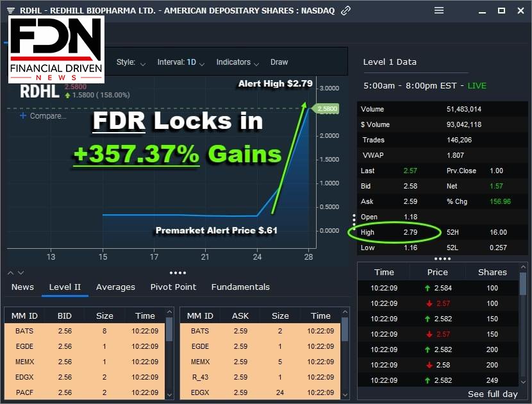This screenshot has height=404, width=532.
Task: Select the EDGX row in ASK table
Action: [x=260, y=392]
